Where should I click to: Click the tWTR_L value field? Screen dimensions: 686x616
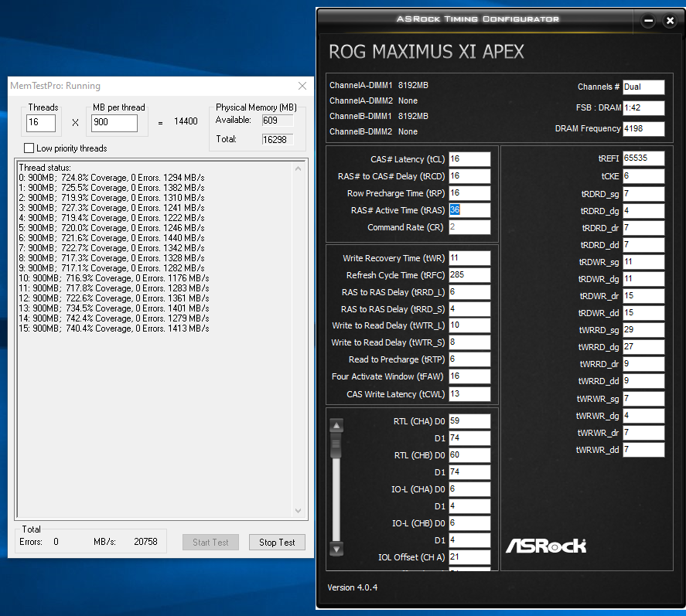tap(469, 325)
